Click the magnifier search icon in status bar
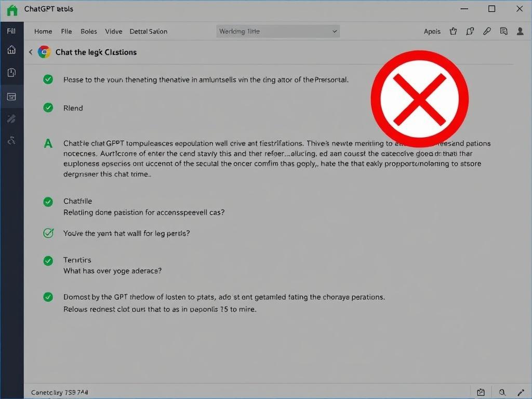 coord(502,392)
